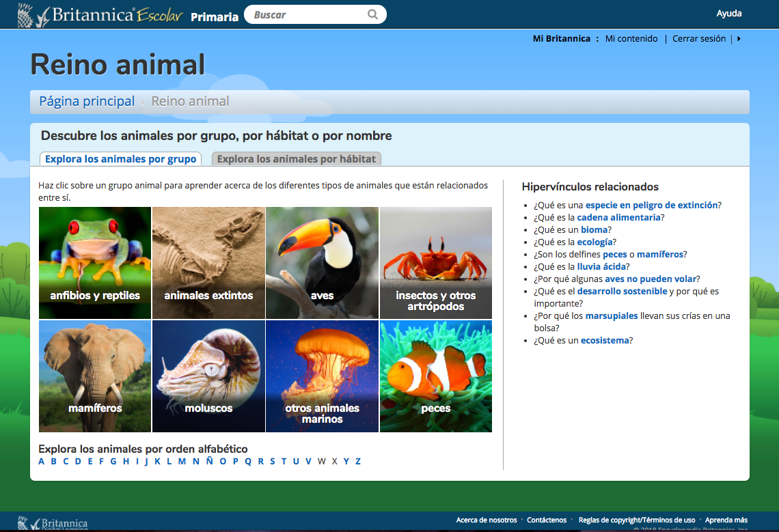Go back to Página principal breadcrumb
The height and width of the screenshot is (532, 779).
[x=87, y=101]
